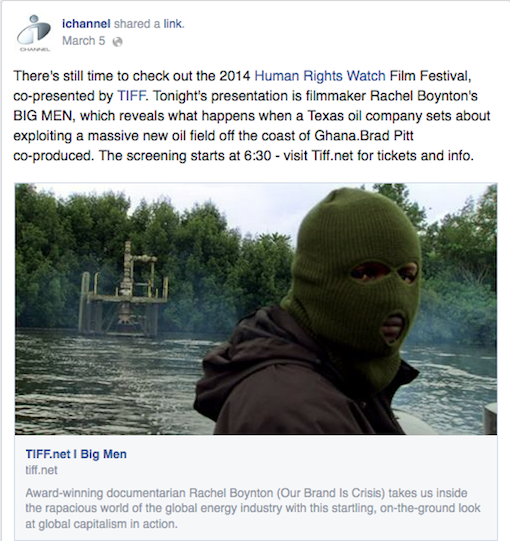Click the tiff.net domain text
This screenshot has width=510, height=541.
point(41,470)
